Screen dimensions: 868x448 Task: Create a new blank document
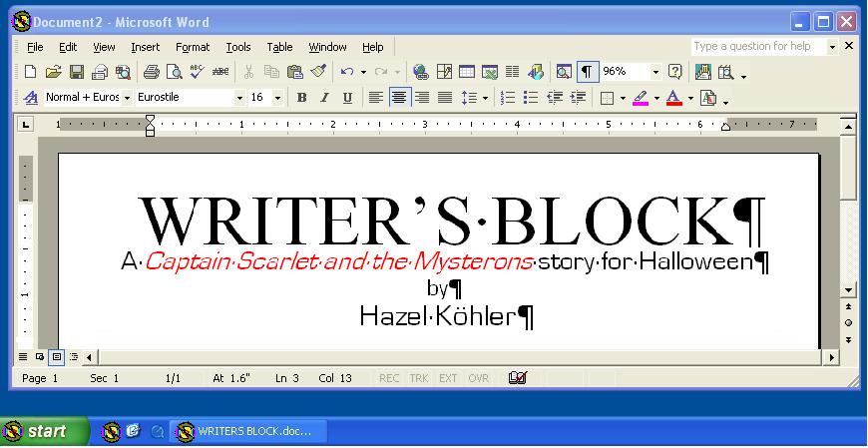(31, 72)
